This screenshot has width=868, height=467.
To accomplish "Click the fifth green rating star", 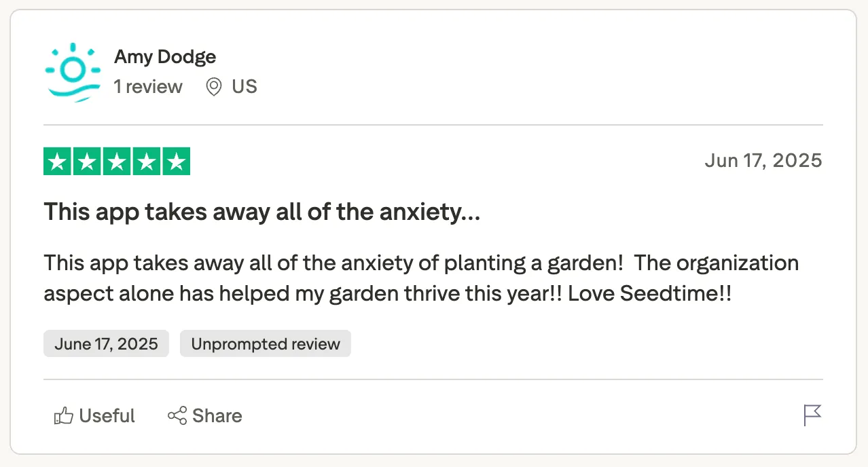I will point(177,162).
